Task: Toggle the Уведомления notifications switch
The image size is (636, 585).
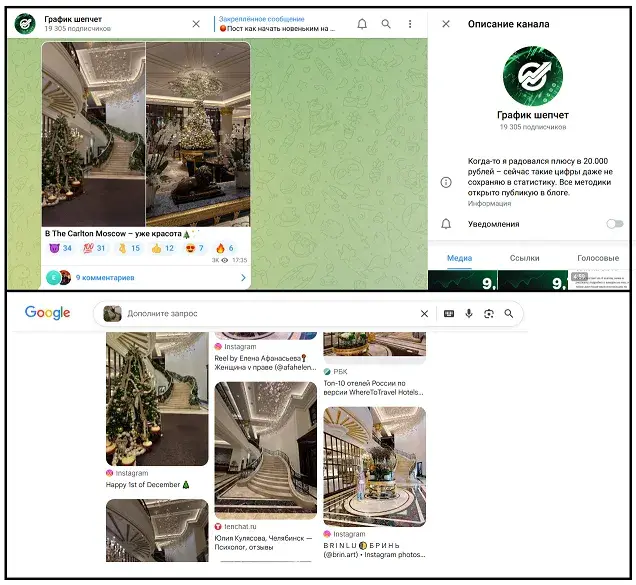Action: [x=615, y=224]
